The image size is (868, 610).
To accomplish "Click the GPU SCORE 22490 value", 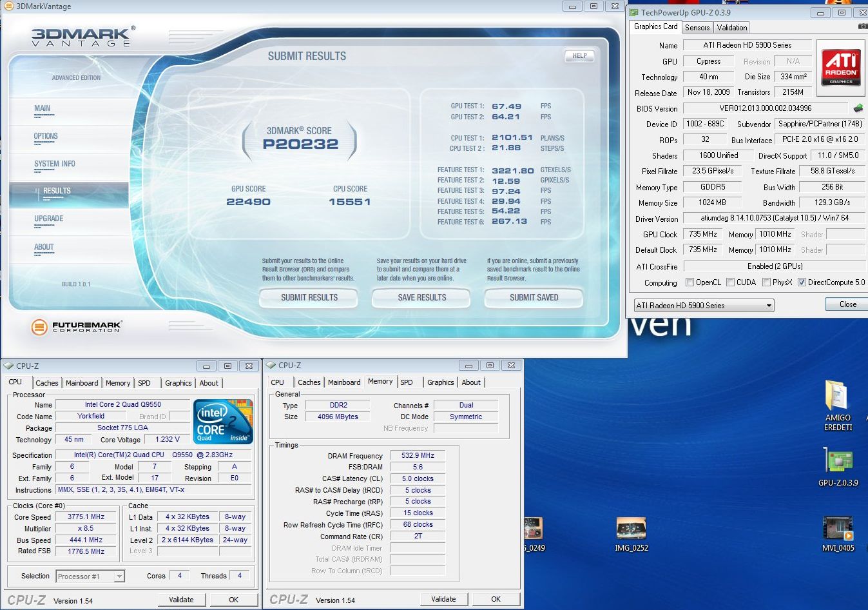I will (248, 202).
